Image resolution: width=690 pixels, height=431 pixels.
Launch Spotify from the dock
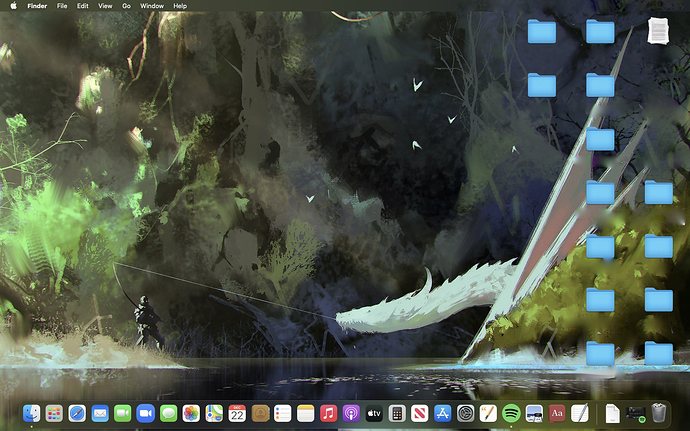coord(511,413)
